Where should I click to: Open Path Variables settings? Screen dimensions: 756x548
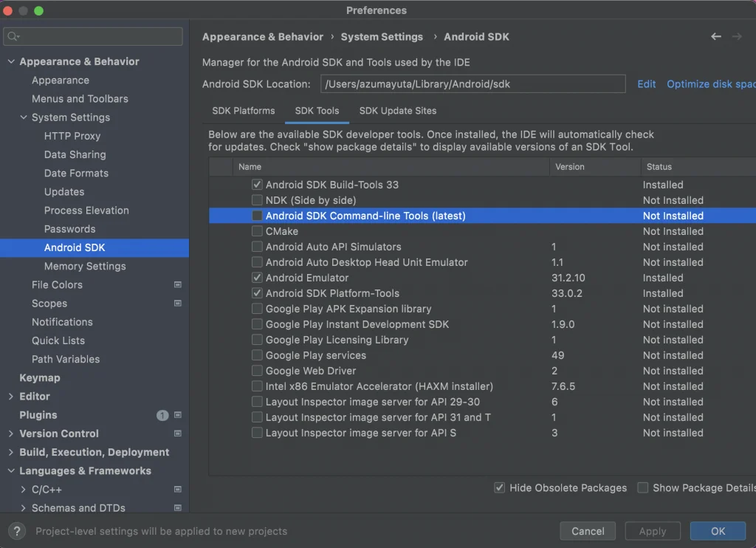click(x=66, y=359)
